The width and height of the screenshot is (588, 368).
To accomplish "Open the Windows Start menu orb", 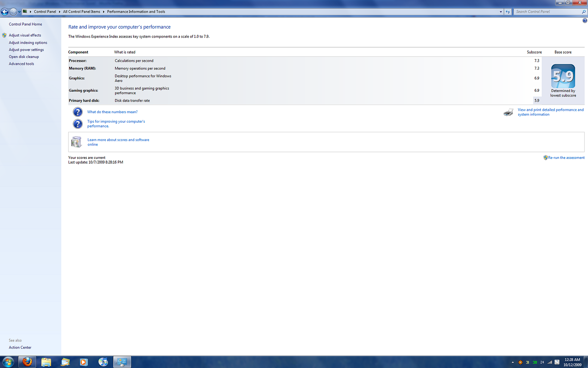I will click(8, 362).
